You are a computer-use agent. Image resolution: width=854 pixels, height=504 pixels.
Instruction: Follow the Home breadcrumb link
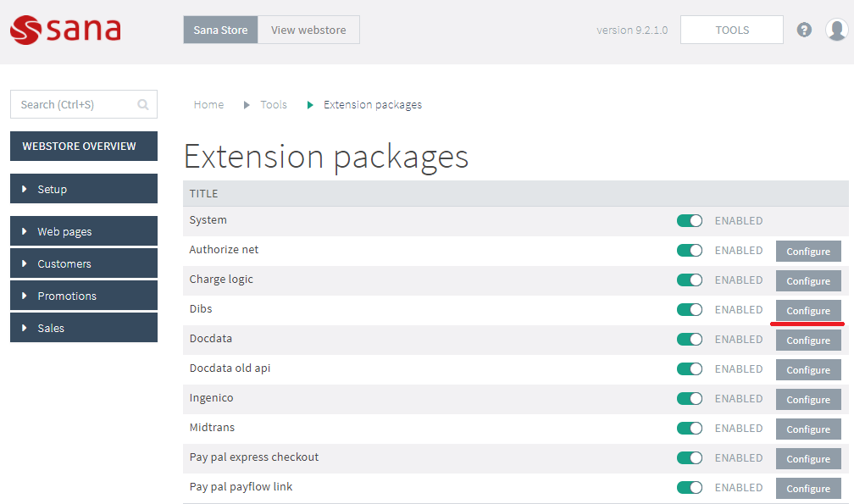click(x=208, y=104)
